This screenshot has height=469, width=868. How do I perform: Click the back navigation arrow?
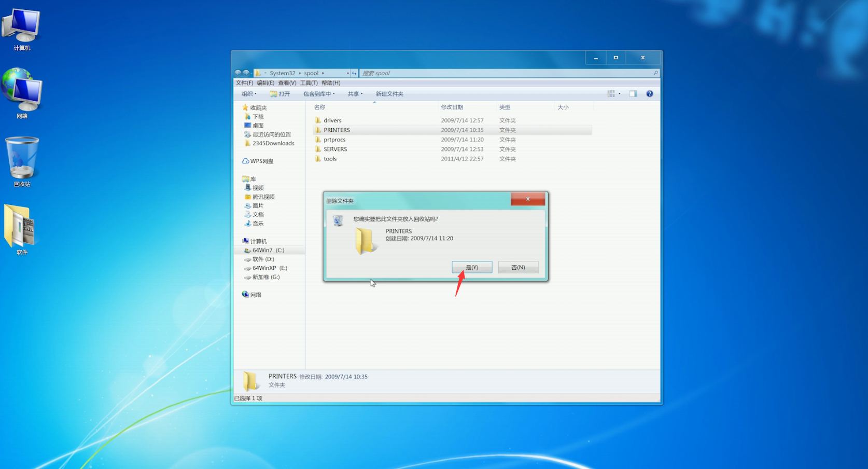click(x=238, y=73)
